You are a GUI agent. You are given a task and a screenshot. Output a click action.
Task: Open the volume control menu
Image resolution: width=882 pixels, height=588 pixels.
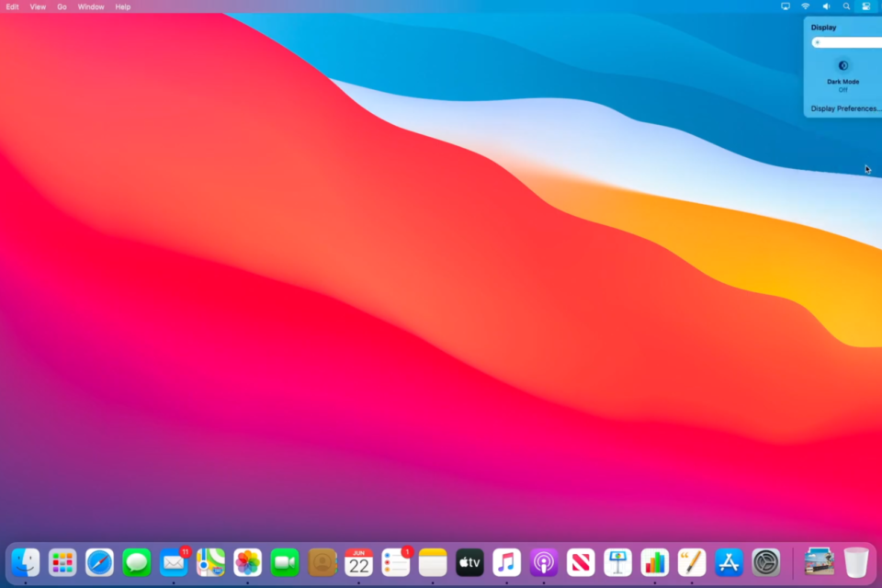(826, 6)
